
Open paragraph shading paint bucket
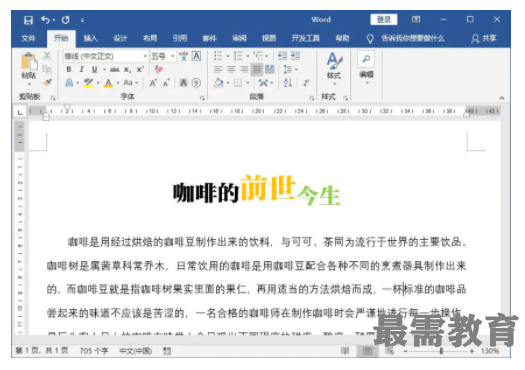(x=218, y=83)
